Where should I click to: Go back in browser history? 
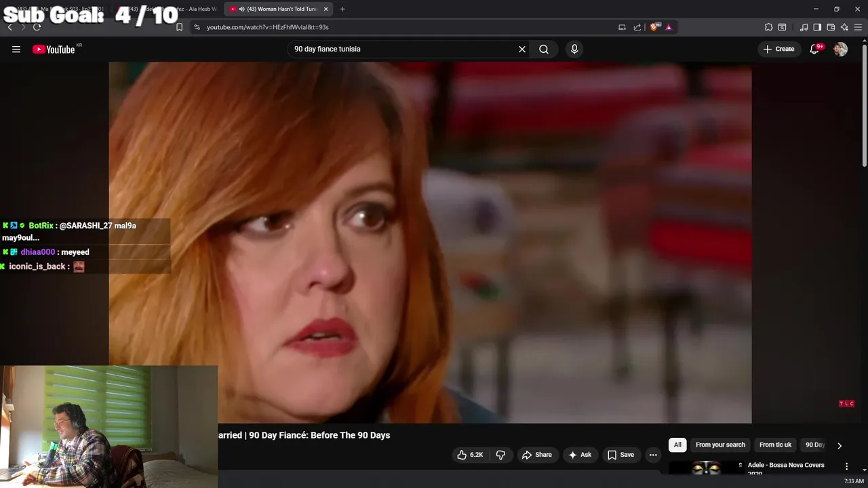pyautogui.click(x=9, y=27)
